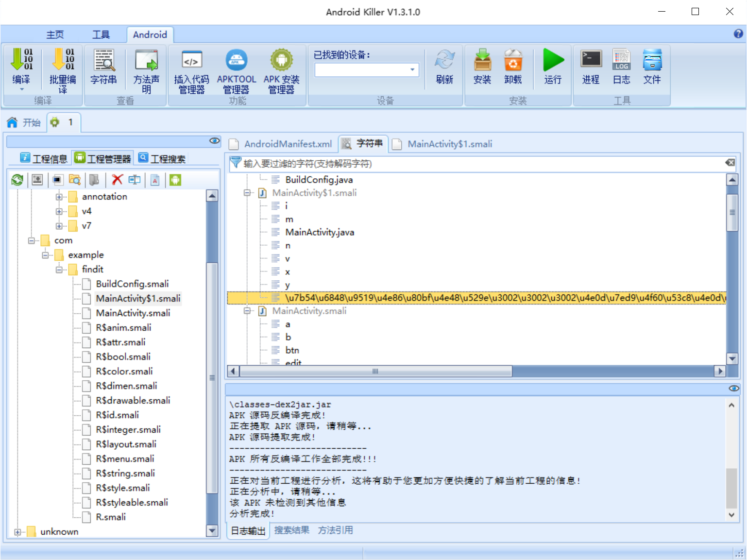Screen dimensions: 747x560
Task: Click the help question mark icon
Action: (738, 34)
